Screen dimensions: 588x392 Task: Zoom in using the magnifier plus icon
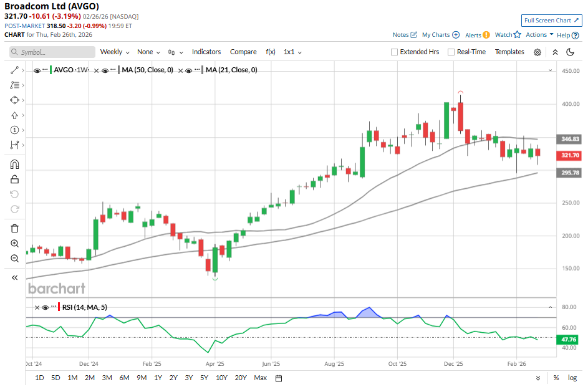15,243
